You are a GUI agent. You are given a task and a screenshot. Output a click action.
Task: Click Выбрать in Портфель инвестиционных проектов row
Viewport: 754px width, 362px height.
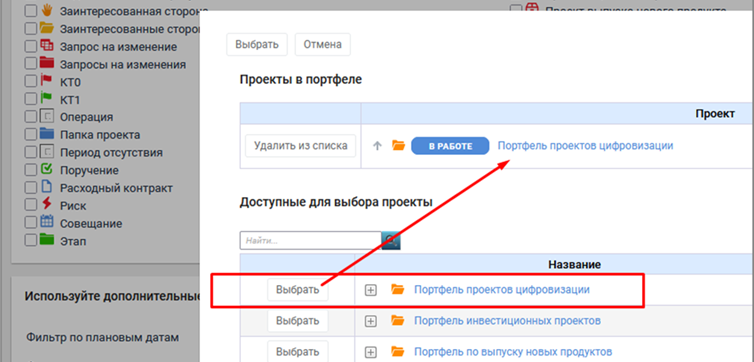click(298, 321)
